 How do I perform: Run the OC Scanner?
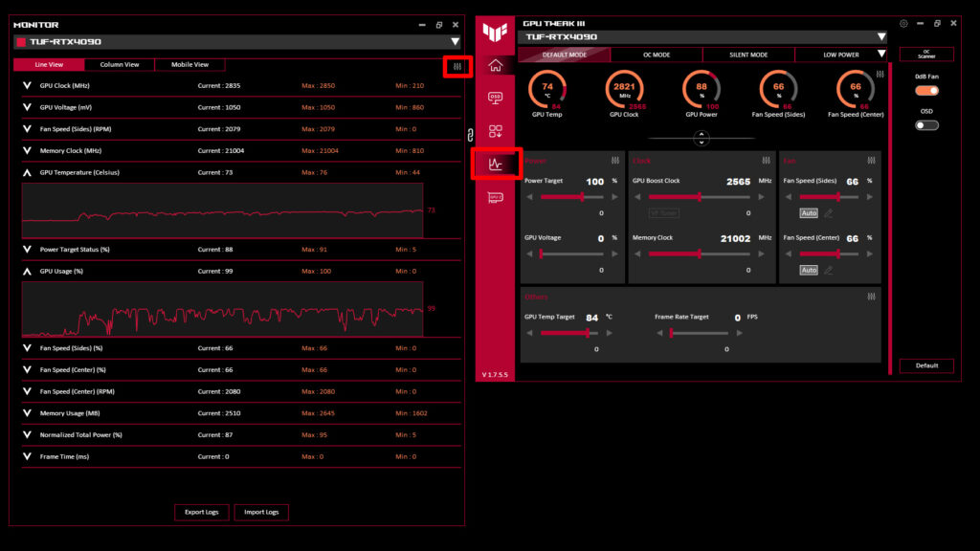coord(925,55)
